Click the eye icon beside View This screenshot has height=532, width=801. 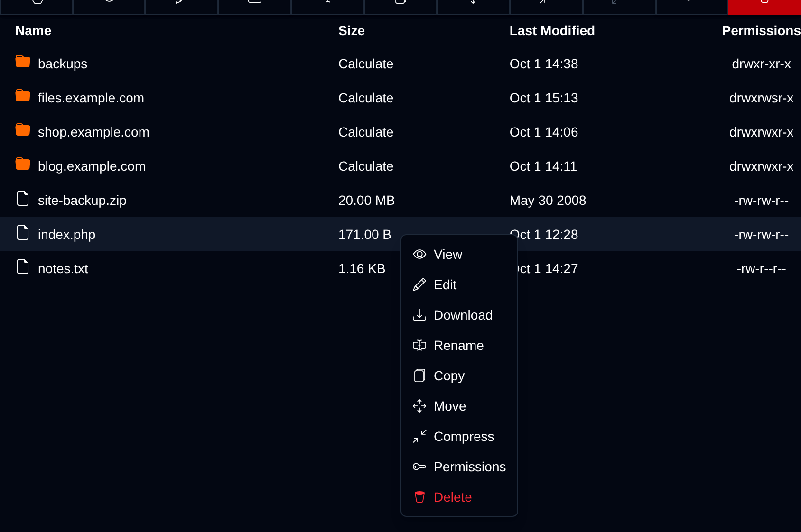click(419, 254)
